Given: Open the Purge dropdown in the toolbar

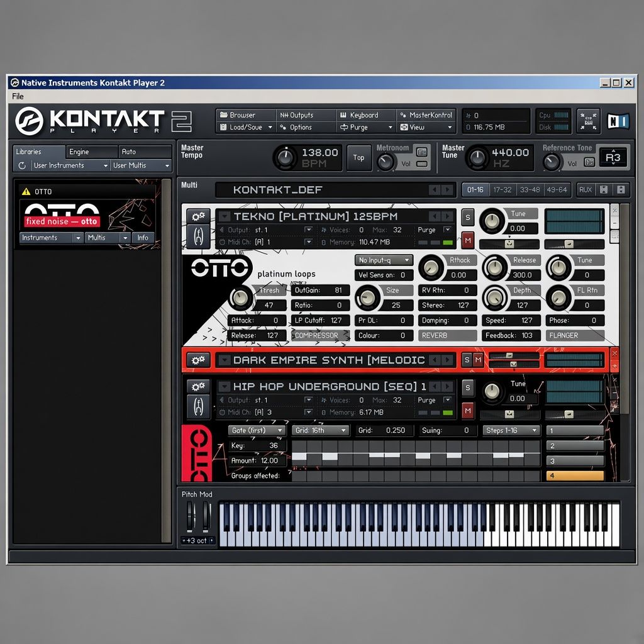Looking at the screenshot, I should pyautogui.click(x=367, y=127).
